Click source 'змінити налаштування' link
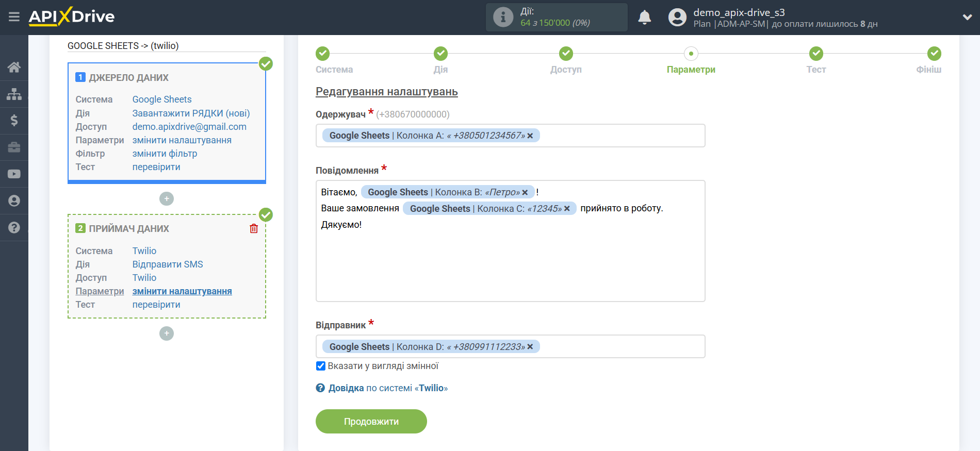Image resolution: width=980 pixels, height=451 pixels. tap(182, 140)
